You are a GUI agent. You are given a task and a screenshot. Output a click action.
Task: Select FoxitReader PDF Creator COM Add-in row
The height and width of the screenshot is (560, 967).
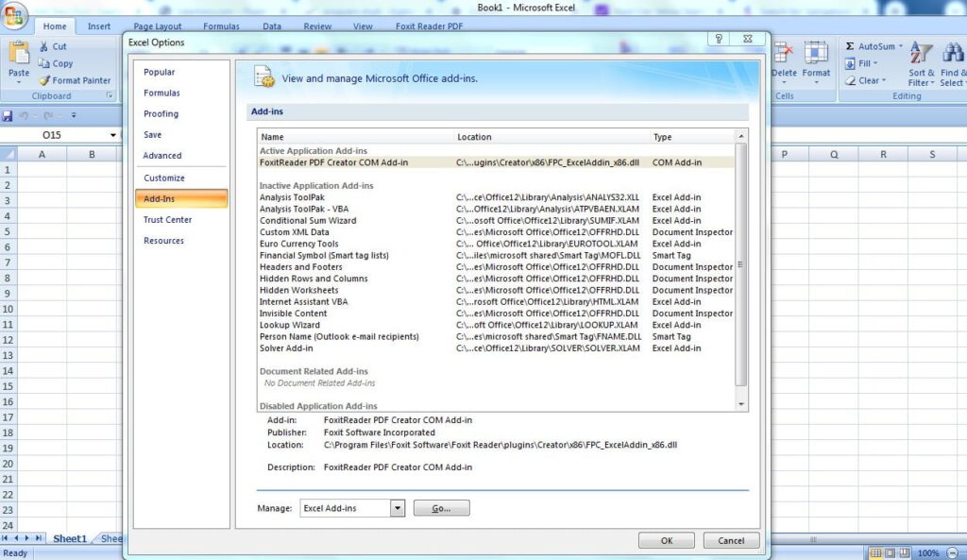497,162
